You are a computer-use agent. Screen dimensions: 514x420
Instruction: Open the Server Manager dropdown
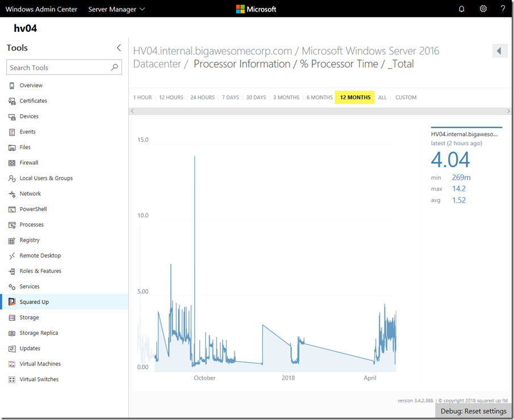(116, 9)
